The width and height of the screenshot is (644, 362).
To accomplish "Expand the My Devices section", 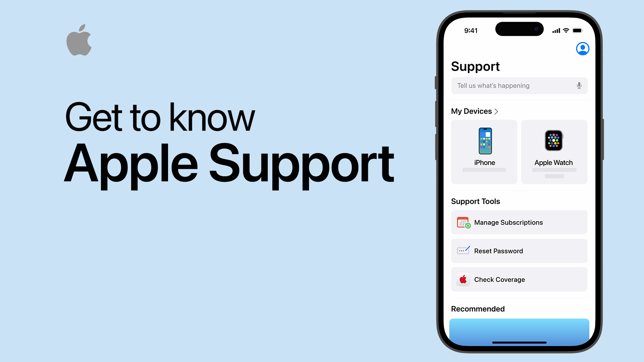I will 476,111.
